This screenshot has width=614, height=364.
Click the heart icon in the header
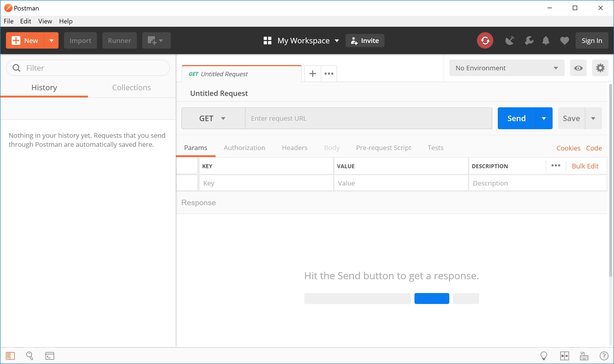pyautogui.click(x=564, y=41)
